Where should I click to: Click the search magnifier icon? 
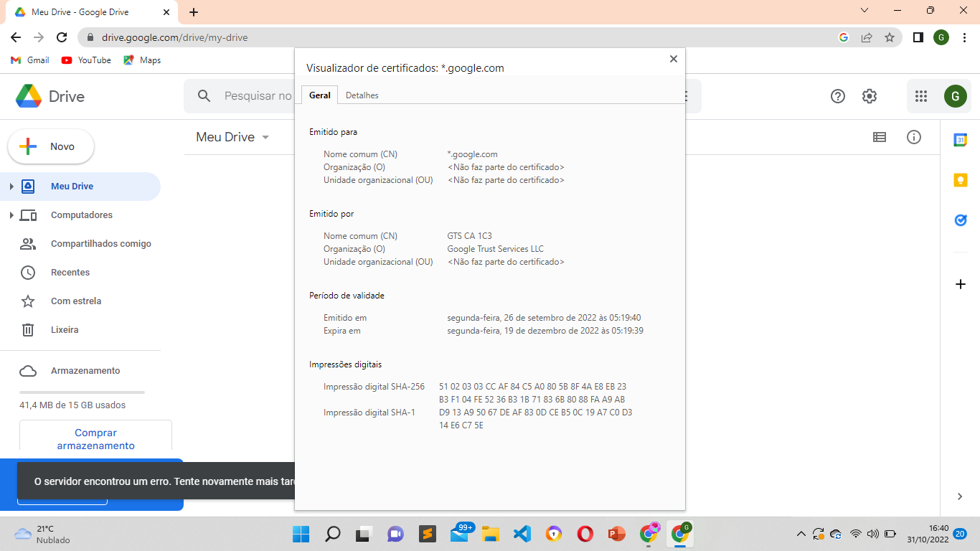point(204,96)
